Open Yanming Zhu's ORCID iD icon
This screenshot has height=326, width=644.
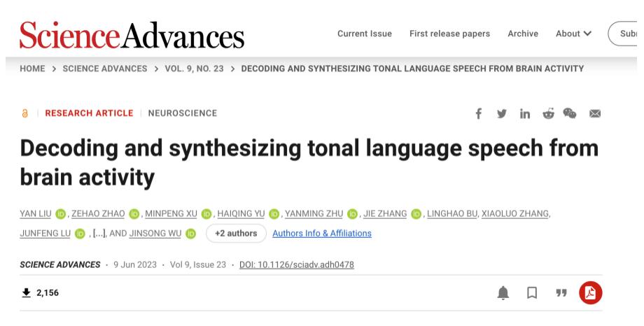pos(352,214)
